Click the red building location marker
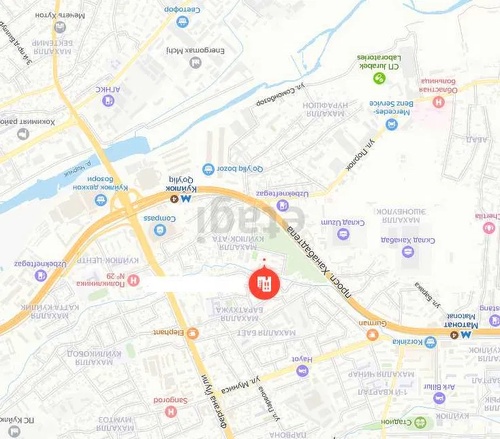Screen dimensions: 500x439 [x=264, y=283]
